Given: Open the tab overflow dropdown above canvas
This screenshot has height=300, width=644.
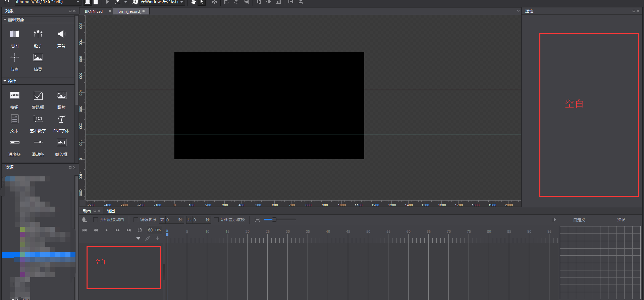Looking at the screenshot, I should coord(518,11).
